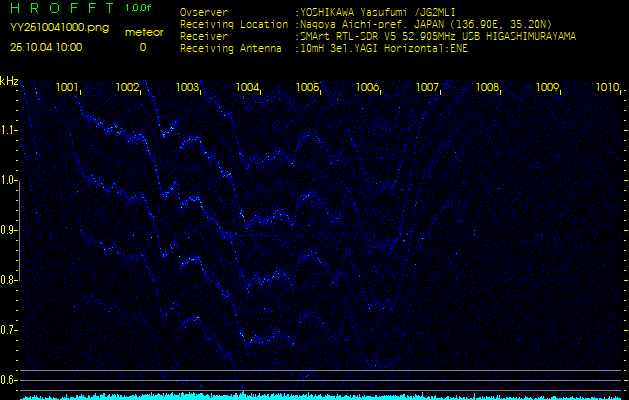Click the 1.1 kHz frequency label
Viewport: 629px width, 400px height.
click(9, 130)
